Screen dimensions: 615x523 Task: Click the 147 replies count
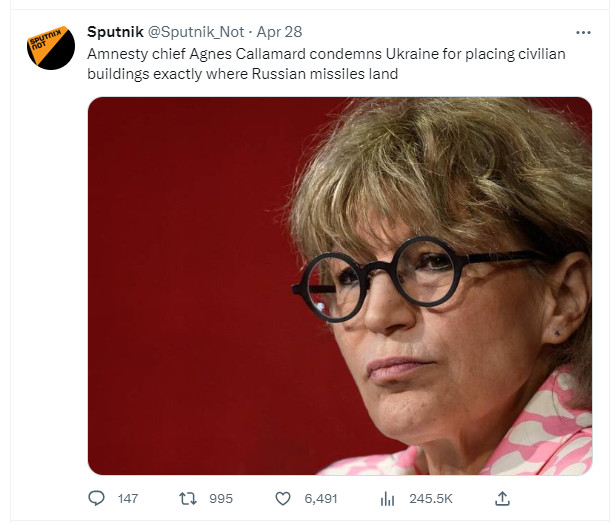point(127,498)
